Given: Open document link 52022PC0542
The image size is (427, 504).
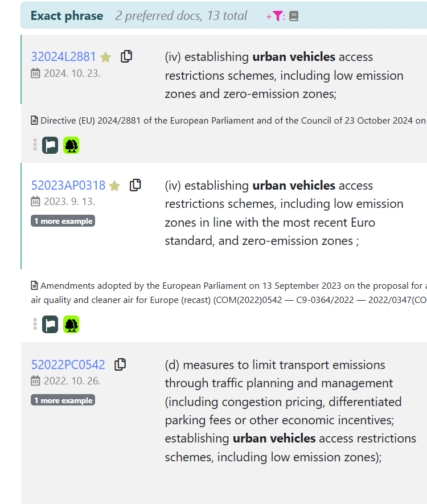Looking at the screenshot, I should click(68, 365).
